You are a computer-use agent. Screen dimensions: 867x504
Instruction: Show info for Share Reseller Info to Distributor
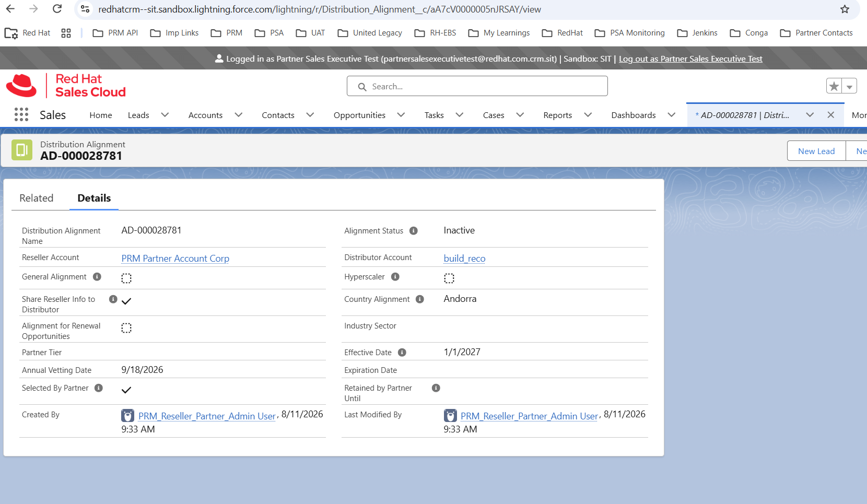coord(113,299)
